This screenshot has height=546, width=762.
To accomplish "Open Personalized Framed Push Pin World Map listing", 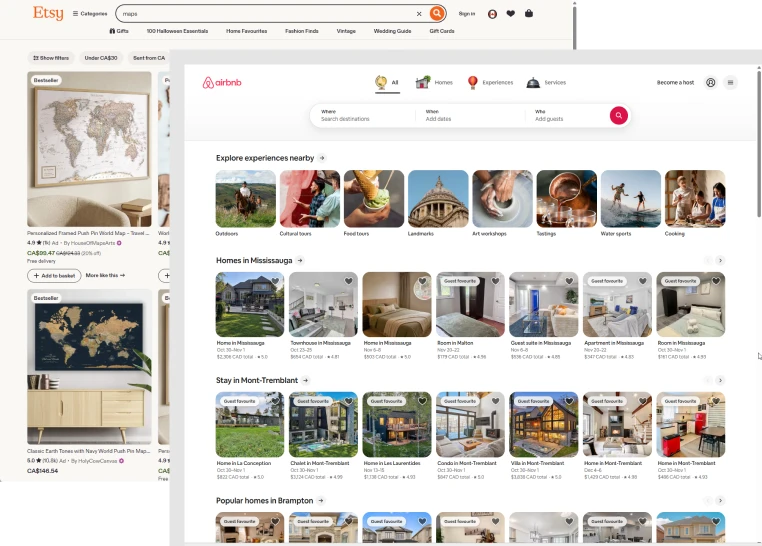I will pyautogui.click(x=89, y=149).
